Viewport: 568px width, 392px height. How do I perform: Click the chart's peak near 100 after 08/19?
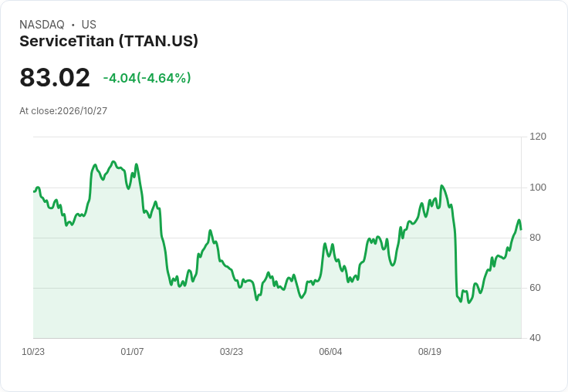(x=441, y=186)
